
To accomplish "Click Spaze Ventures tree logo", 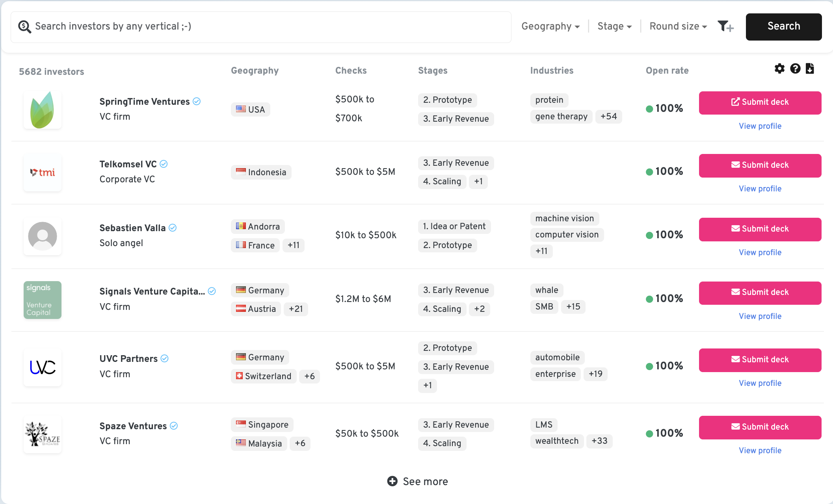I will tap(43, 435).
